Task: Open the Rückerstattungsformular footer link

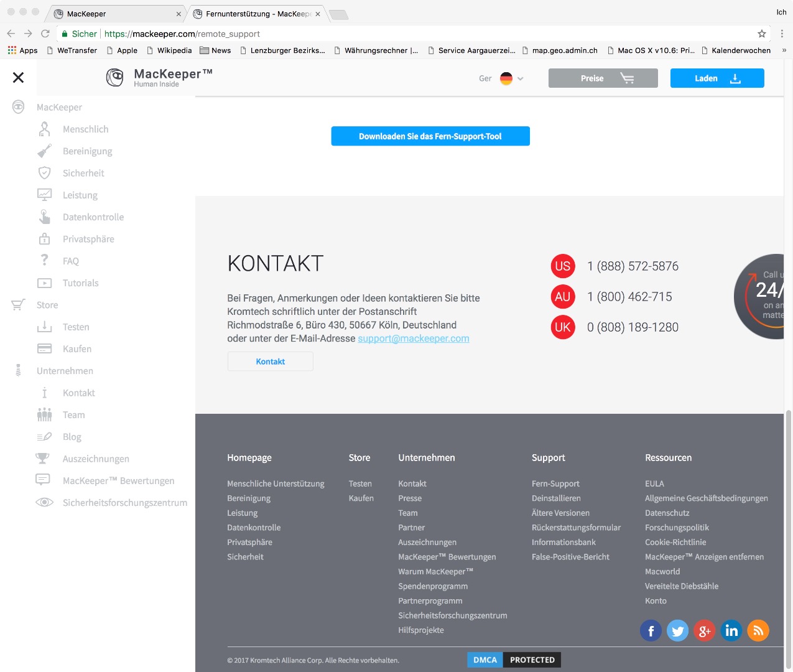Action: coord(576,528)
